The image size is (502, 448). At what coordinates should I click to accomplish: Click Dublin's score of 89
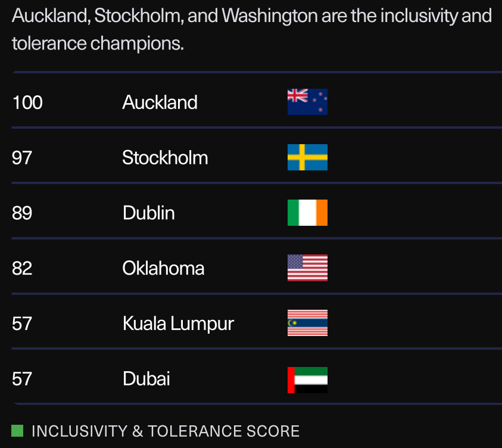pyautogui.click(x=22, y=213)
